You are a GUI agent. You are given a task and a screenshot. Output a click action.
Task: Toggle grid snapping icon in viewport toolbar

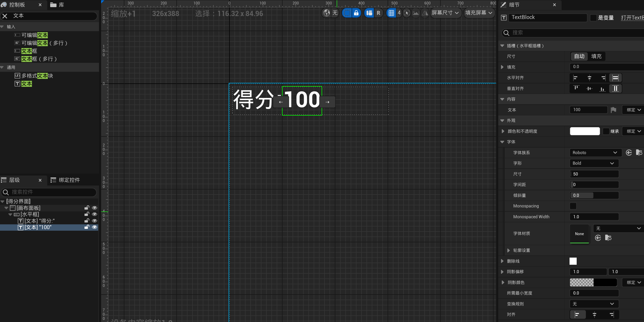pyautogui.click(x=391, y=13)
